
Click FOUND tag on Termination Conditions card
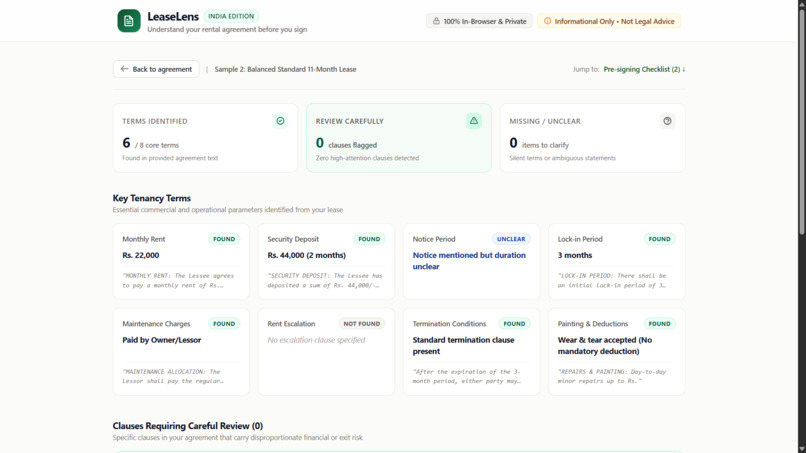[x=515, y=324]
